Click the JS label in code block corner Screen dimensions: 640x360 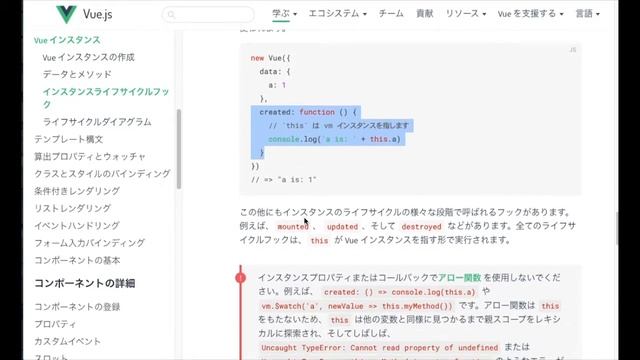[x=573, y=50]
